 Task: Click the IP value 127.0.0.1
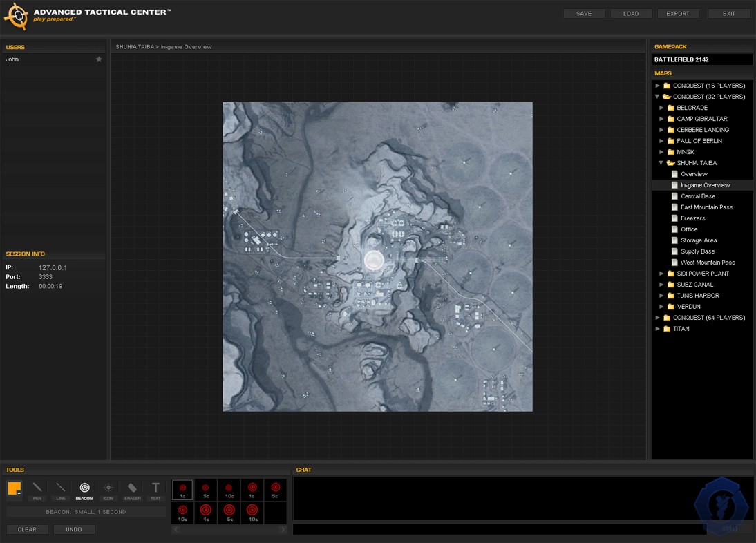[53, 268]
